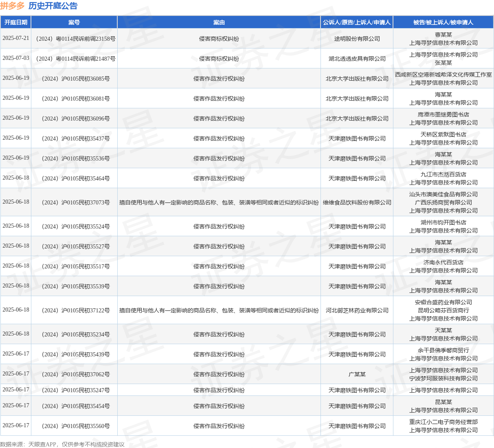This screenshot has height=448, width=494.
Task: Click defendant 宁波梦珂服装科技有限公司
Action: 444,378
